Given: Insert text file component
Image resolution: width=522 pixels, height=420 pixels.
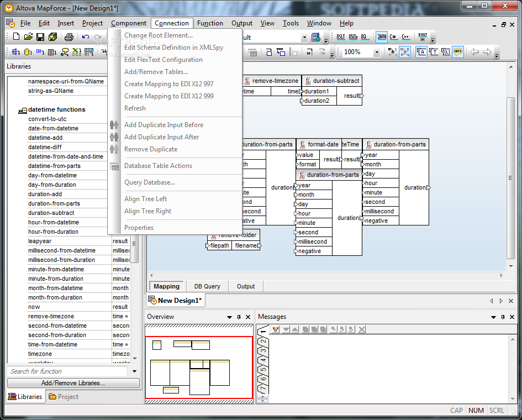Looking at the screenshot, I should [52, 52].
